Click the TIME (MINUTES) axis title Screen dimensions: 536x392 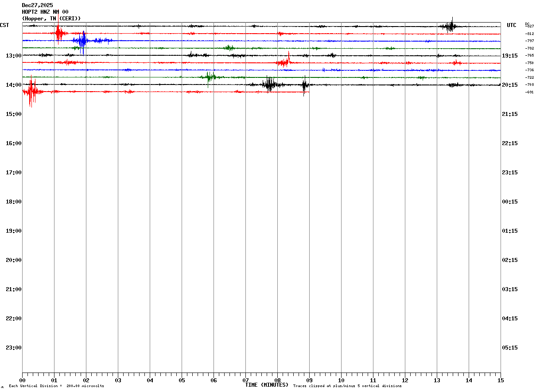coord(267,385)
